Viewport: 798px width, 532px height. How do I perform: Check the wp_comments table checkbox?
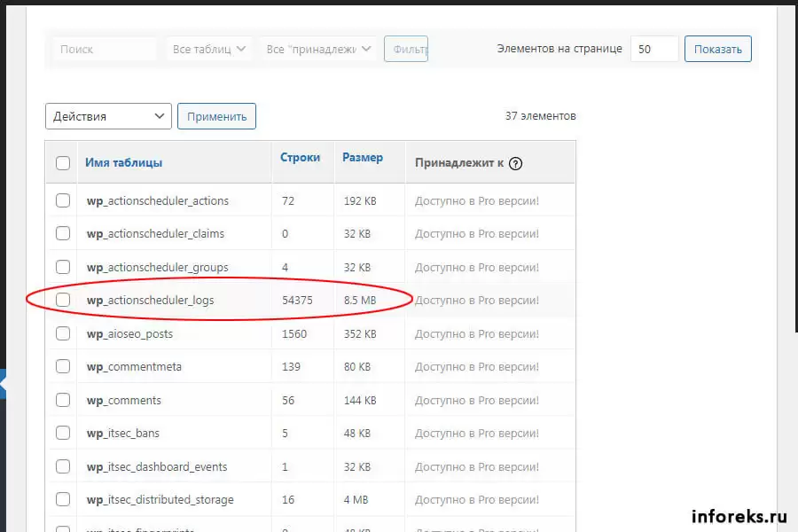pyautogui.click(x=63, y=400)
